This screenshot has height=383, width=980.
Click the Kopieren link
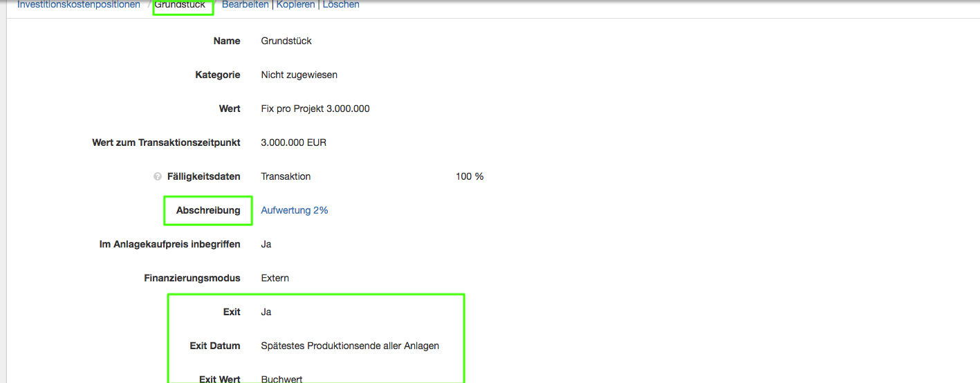295,5
